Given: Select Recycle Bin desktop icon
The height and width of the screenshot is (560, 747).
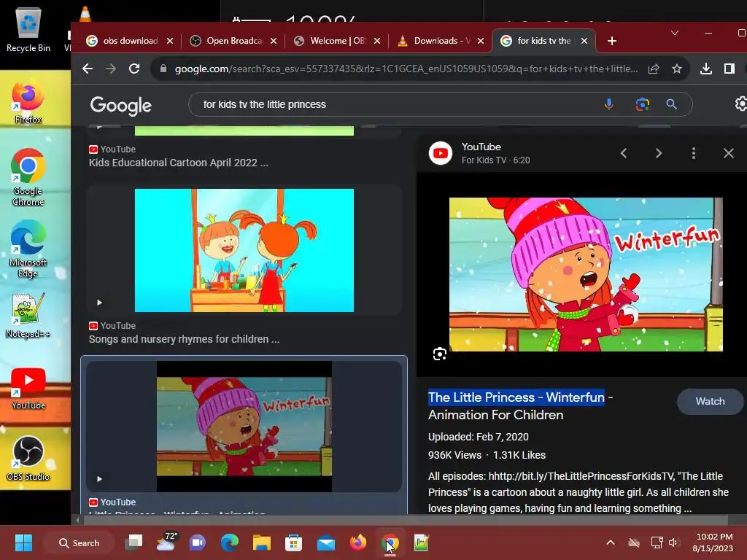Looking at the screenshot, I should [28, 29].
